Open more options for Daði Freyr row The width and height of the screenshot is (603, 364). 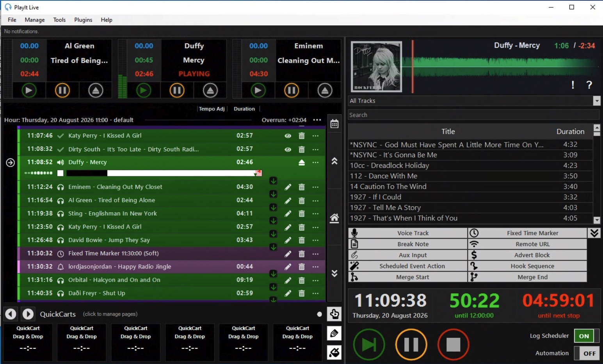(x=315, y=293)
